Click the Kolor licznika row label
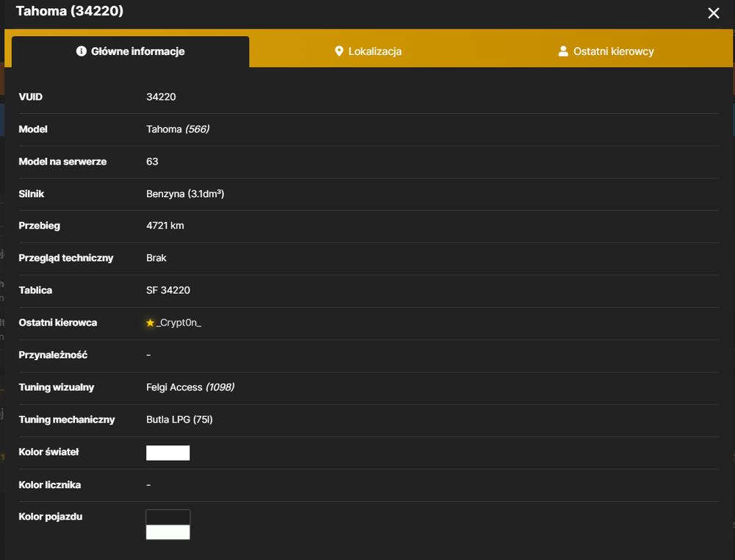The height and width of the screenshot is (560, 735). point(50,485)
